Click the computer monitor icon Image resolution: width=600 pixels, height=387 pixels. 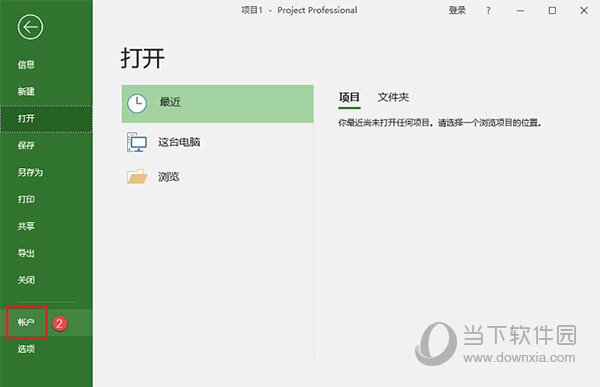click(x=137, y=142)
